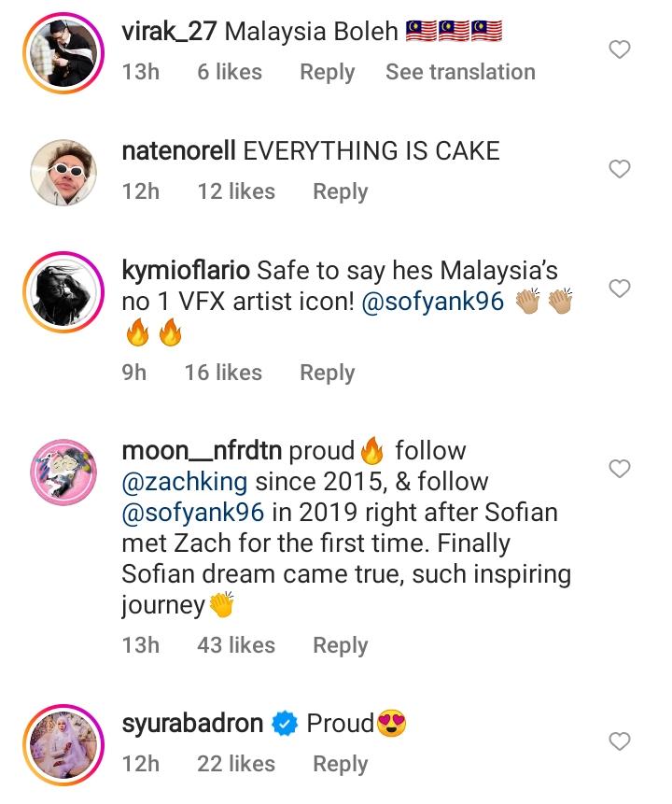
Task: Reply to kymioflario's comment
Action: click(327, 373)
